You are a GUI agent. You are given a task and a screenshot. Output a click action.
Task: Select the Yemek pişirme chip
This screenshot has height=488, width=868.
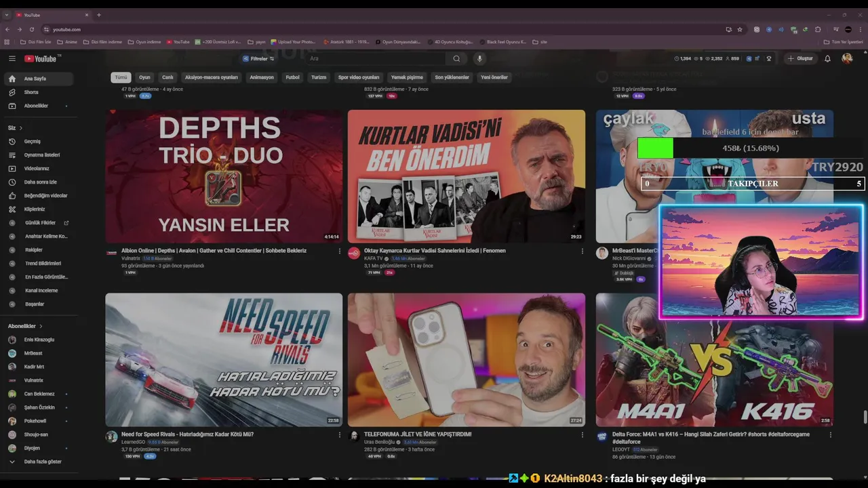tap(407, 77)
